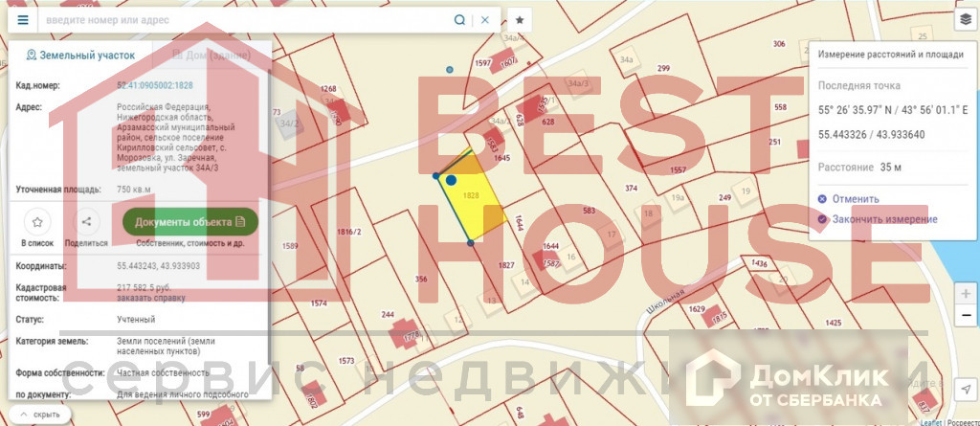Clear the search field with the X icon

485,20
